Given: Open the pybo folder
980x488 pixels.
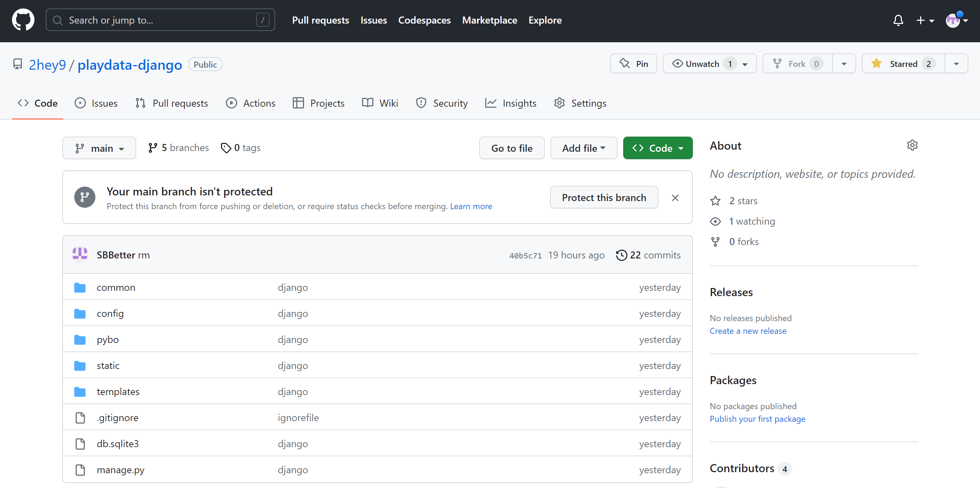Looking at the screenshot, I should click(x=108, y=339).
